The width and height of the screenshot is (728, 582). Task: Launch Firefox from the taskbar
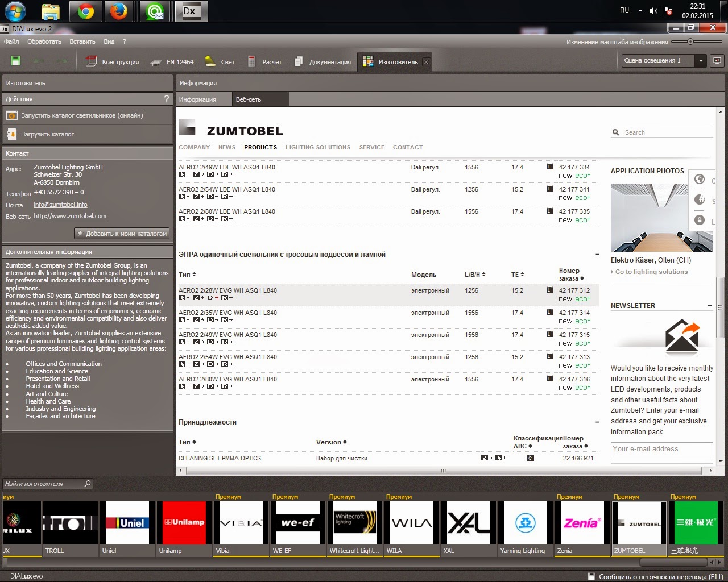[x=119, y=11]
